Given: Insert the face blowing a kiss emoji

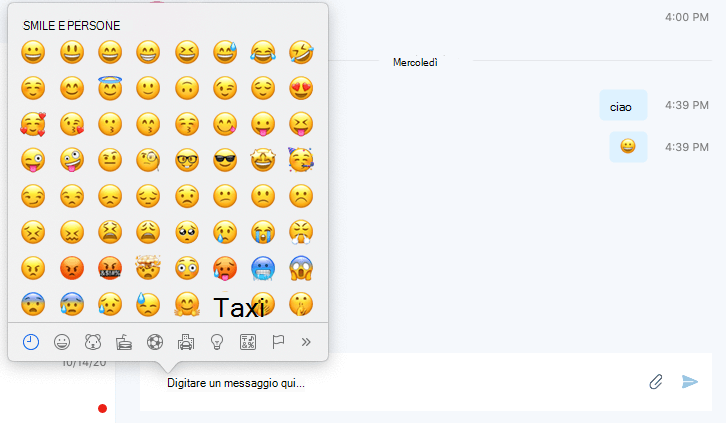Looking at the screenshot, I should tap(72, 124).
